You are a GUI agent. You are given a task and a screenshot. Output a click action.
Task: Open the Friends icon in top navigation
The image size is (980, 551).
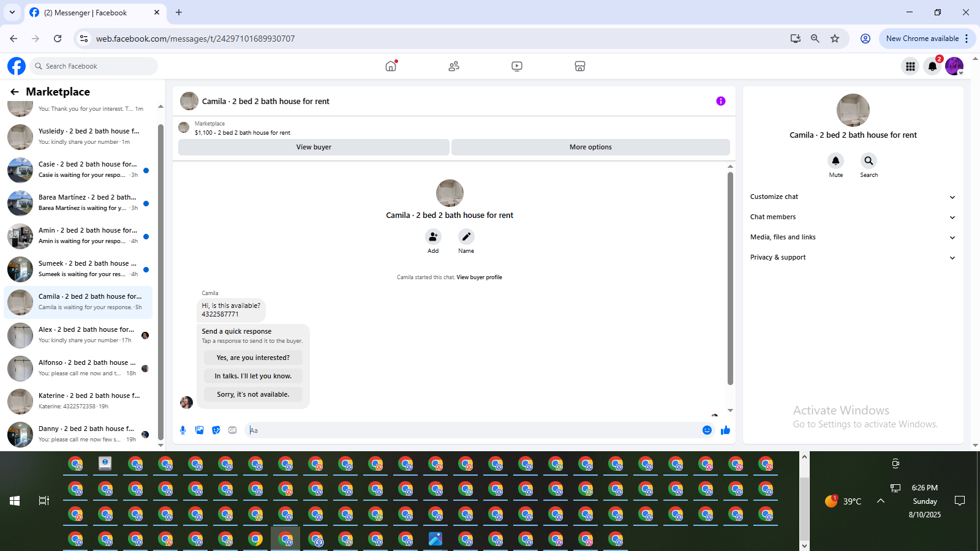454,66
